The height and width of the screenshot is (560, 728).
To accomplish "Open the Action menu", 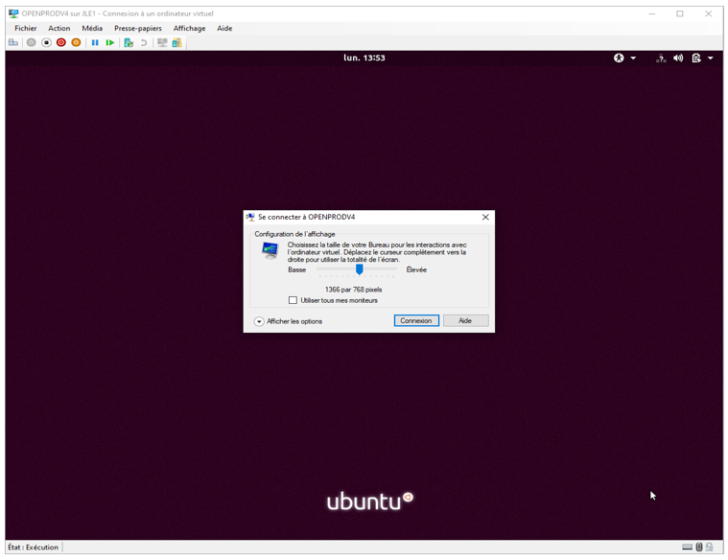I will pyautogui.click(x=59, y=29).
